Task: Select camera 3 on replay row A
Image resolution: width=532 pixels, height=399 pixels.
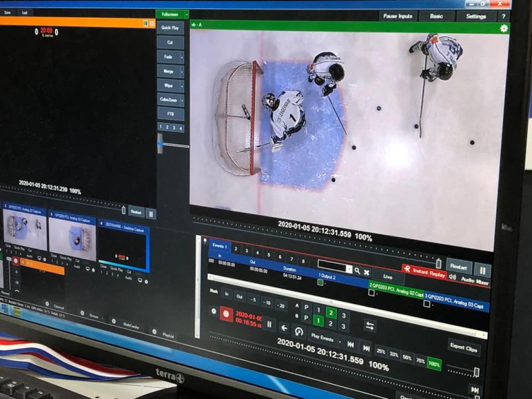Action: pos(344,315)
